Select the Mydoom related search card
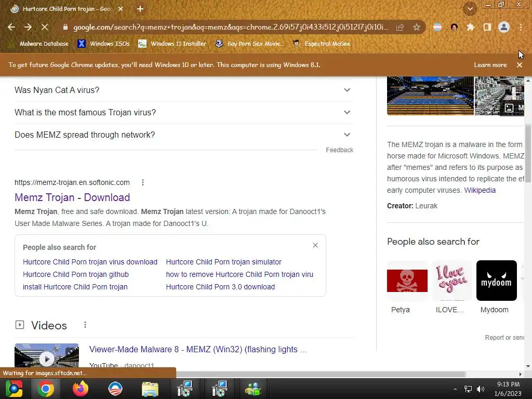This screenshot has height=399, width=532. click(496, 287)
